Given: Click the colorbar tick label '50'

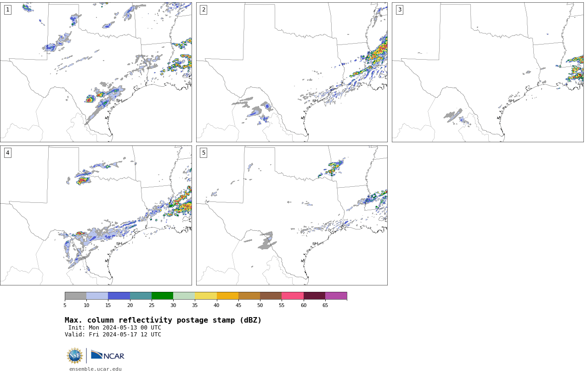Looking at the screenshot, I should [260, 305].
